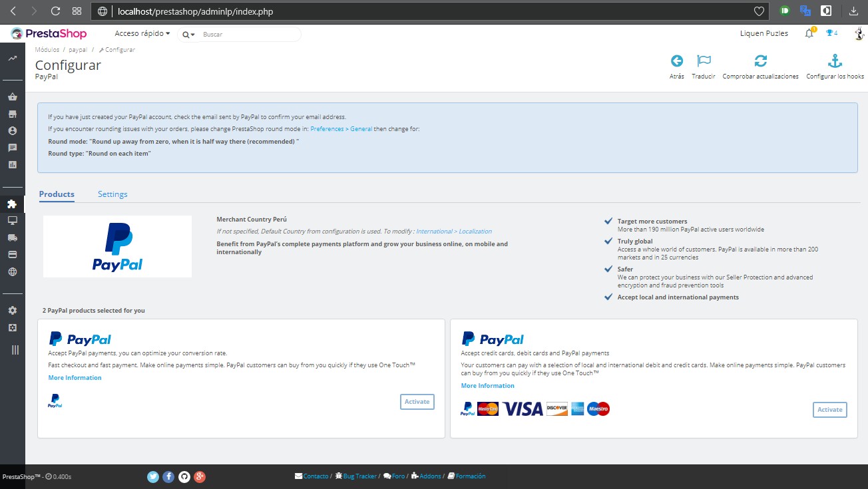
Task: Click the Módulos breadcrumb
Action: point(47,50)
